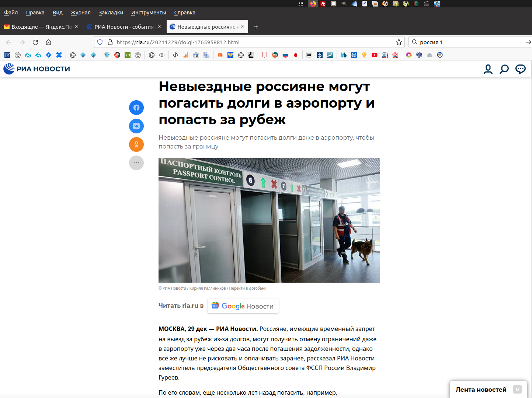This screenshot has width=532, height=398.
Task: Open the Вид menu
Action: (58, 13)
